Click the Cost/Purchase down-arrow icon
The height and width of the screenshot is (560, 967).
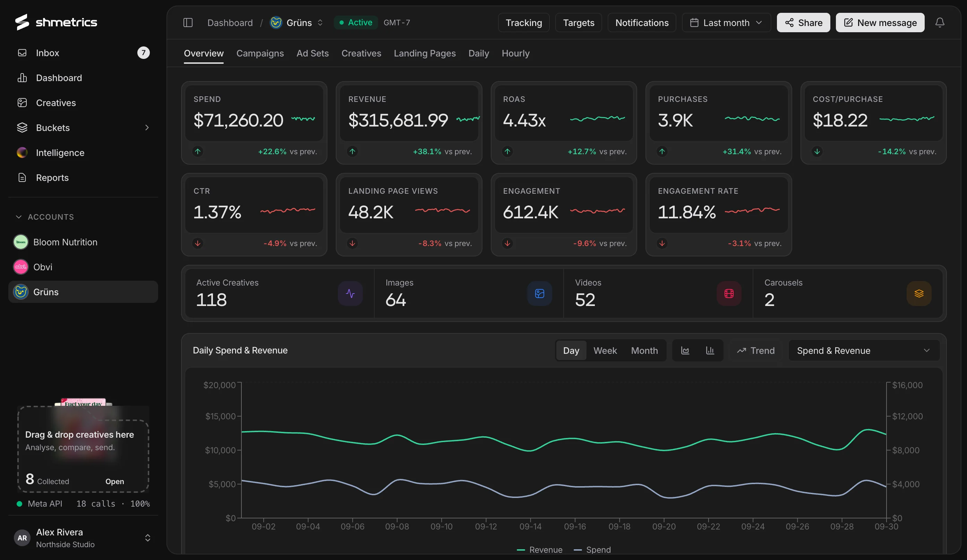pos(817,151)
